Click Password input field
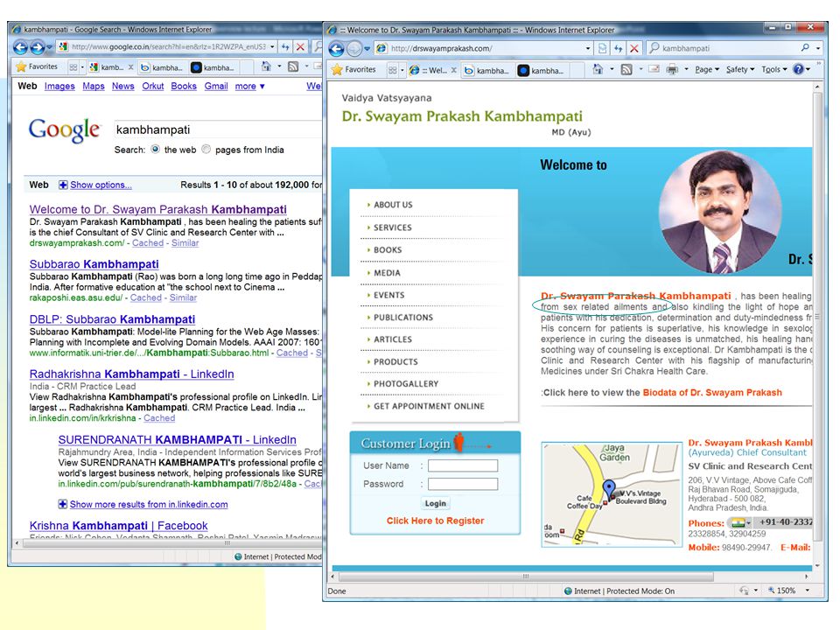 (x=463, y=484)
